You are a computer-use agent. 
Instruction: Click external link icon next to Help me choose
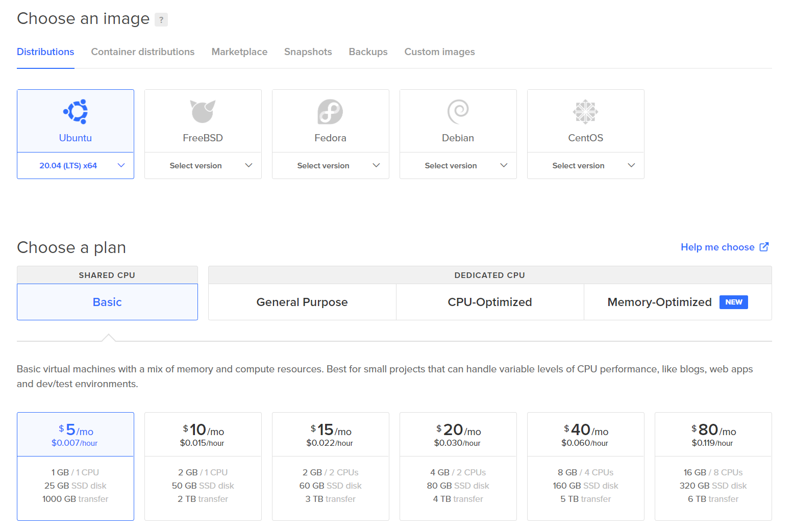(x=764, y=247)
